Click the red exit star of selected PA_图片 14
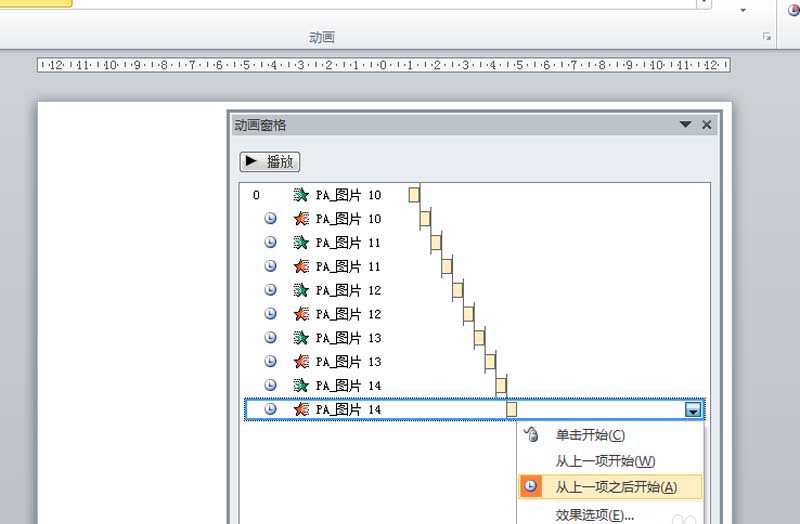Screen dimensions: 800x524 point(301,409)
